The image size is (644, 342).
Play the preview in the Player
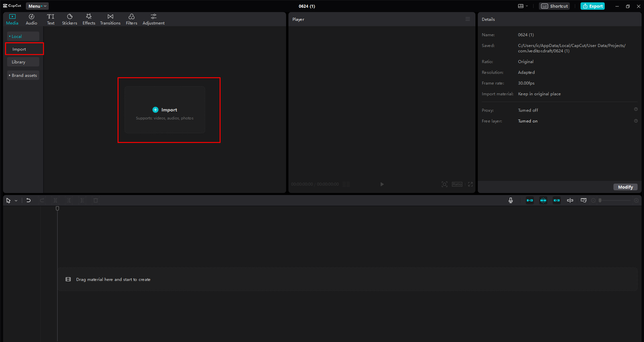pos(382,185)
